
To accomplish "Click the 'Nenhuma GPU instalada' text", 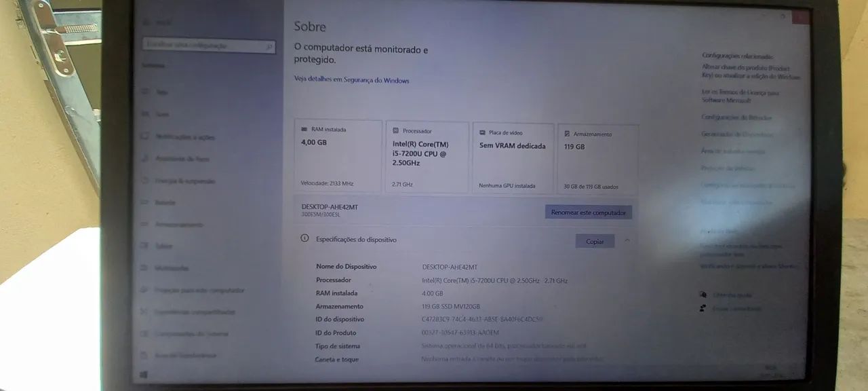I will (507, 185).
